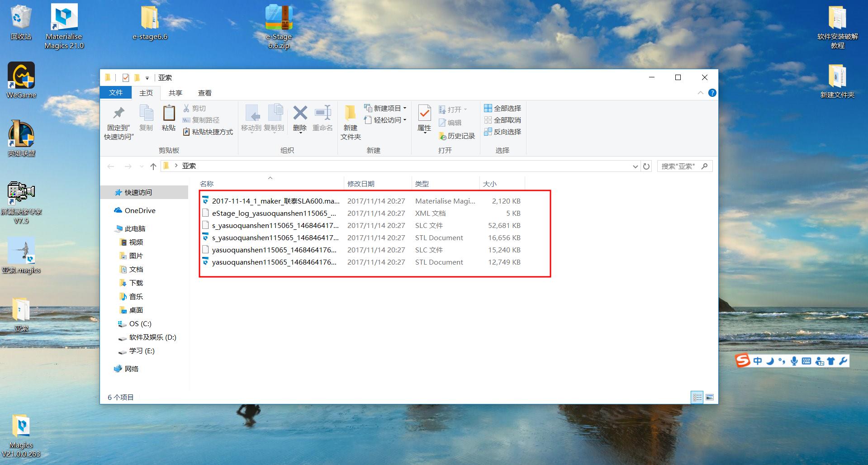
Task: Click the refresh icon beside the address bar
Action: coord(646,166)
